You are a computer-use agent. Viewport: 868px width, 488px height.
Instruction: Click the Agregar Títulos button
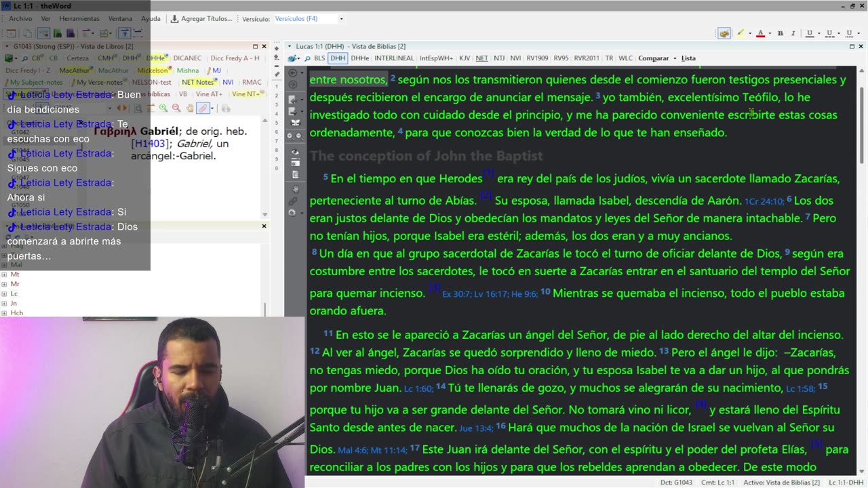point(201,19)
